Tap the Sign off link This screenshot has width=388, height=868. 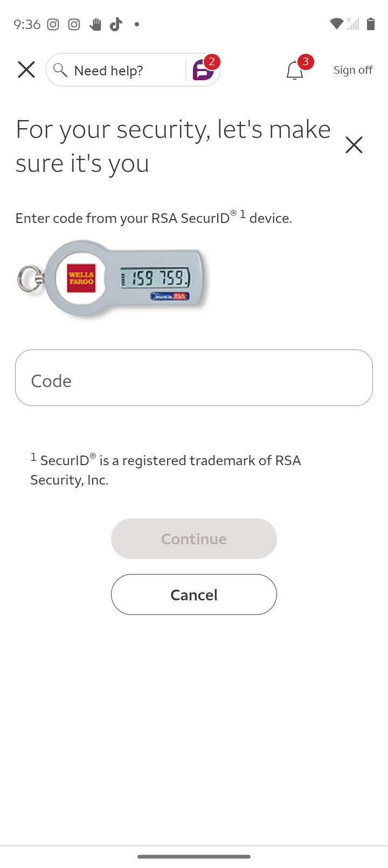tap(353, 70)
